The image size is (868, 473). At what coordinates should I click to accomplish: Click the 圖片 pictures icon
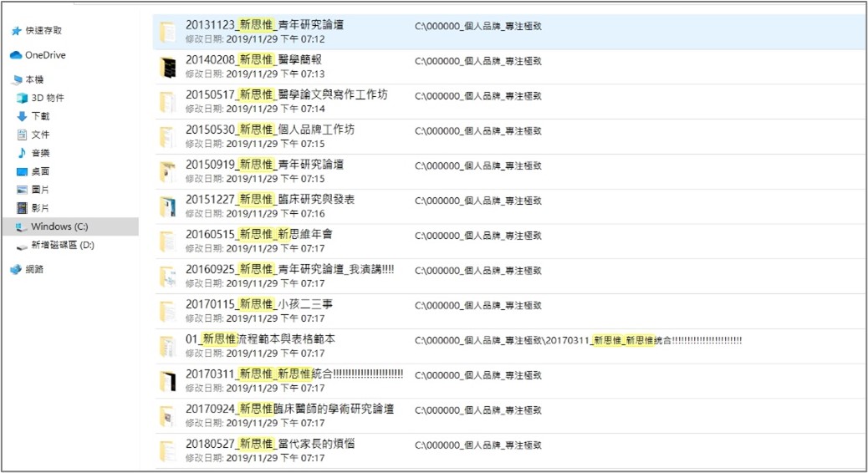22,190
